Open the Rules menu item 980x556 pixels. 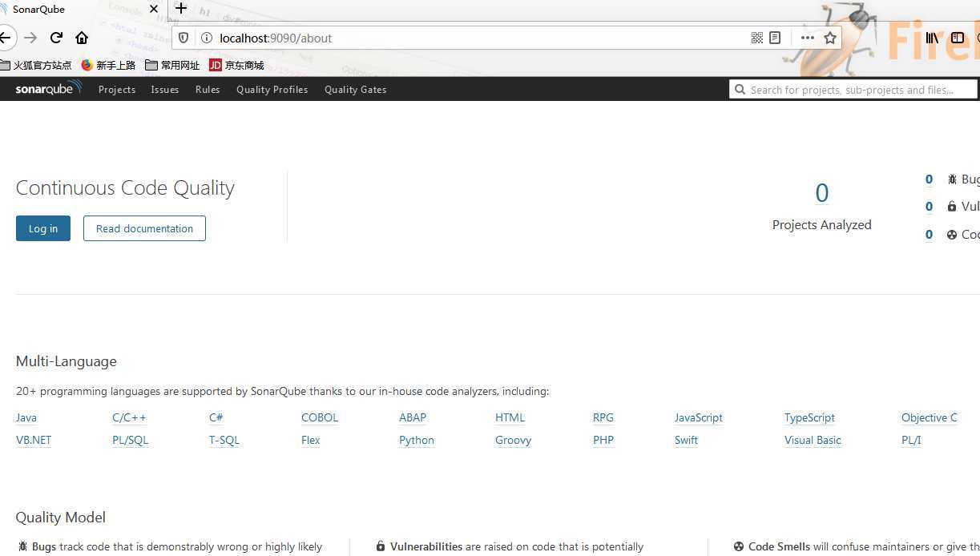click(208, 90)
